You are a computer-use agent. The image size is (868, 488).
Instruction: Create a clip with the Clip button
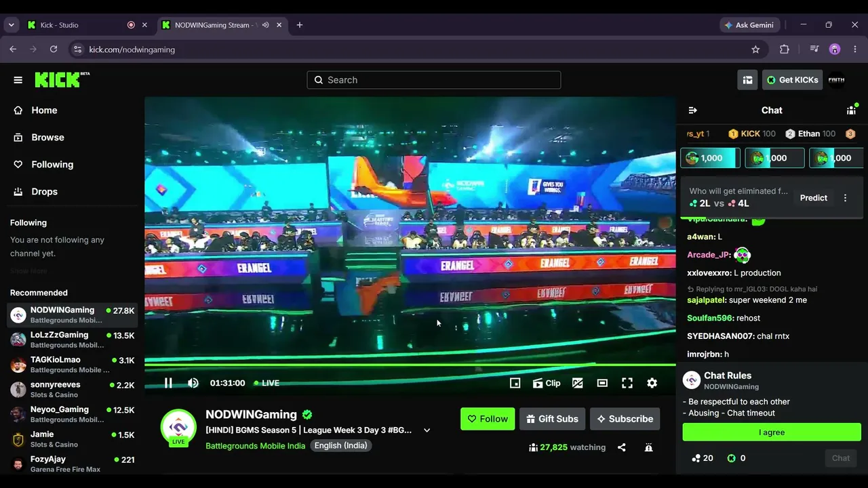(x=547, y=383)
